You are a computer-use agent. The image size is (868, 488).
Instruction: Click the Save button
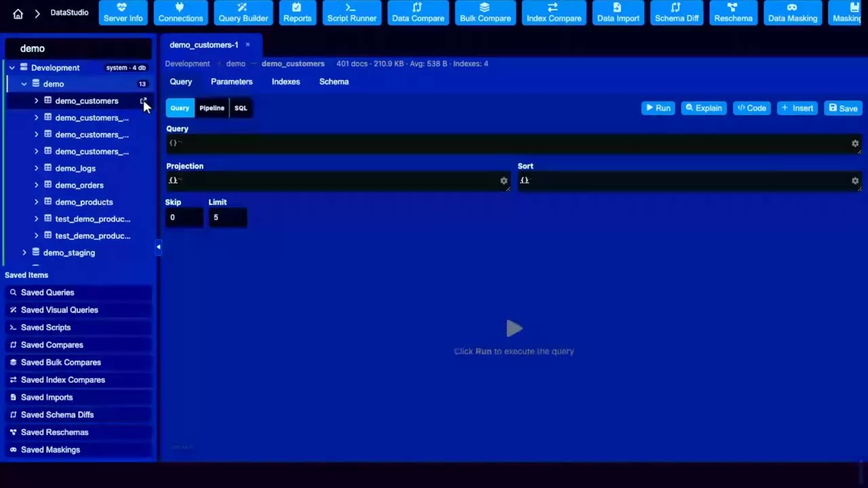point(843,108)
